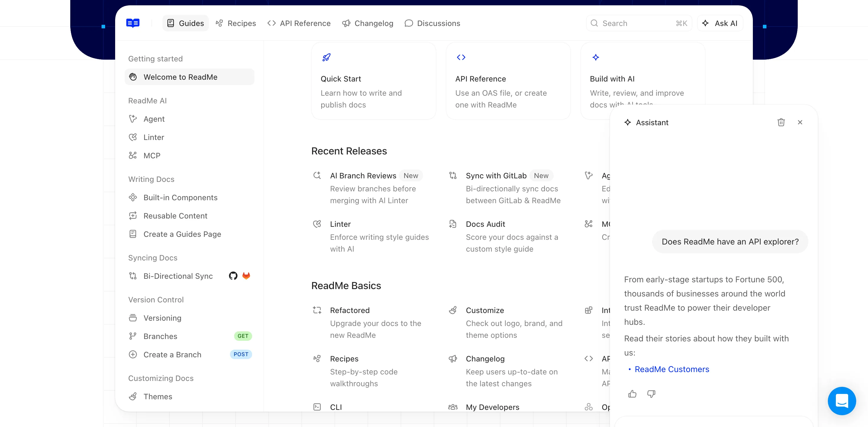Open Versioning in sidebar
The height and width of the screenshot is (427, 868).
(x=189, y=318)
